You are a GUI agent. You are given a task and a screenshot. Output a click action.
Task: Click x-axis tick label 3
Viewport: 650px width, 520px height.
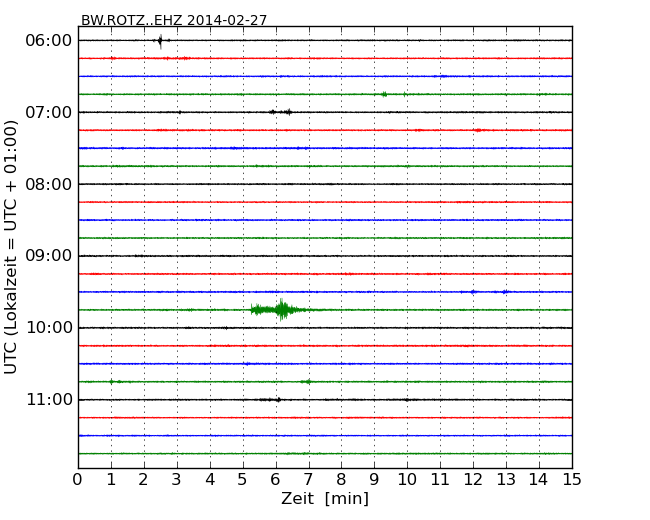(x=177, y=479)
